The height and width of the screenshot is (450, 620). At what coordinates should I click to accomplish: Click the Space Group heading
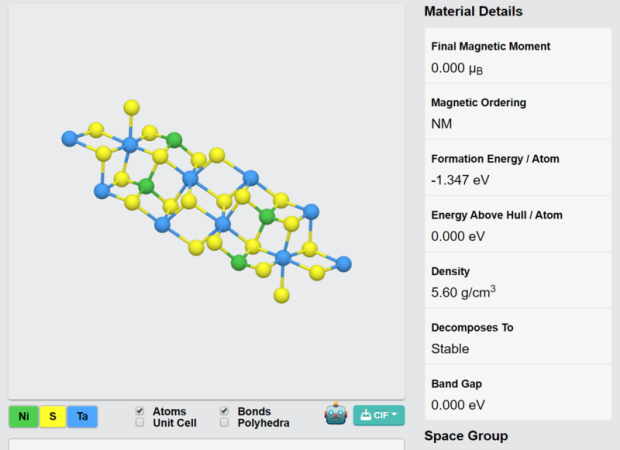click(x=466, y=436)
